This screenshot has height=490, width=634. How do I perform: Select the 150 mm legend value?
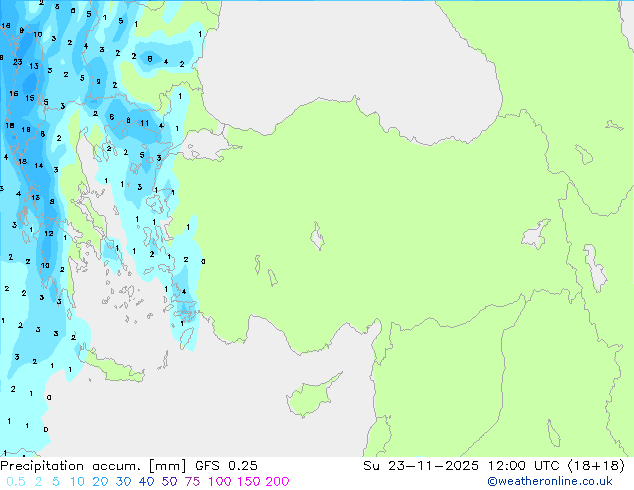tap(249, 482)
